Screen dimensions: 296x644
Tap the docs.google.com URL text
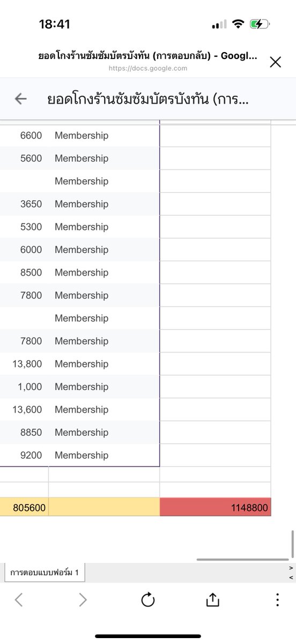click(x=148, y=68)
